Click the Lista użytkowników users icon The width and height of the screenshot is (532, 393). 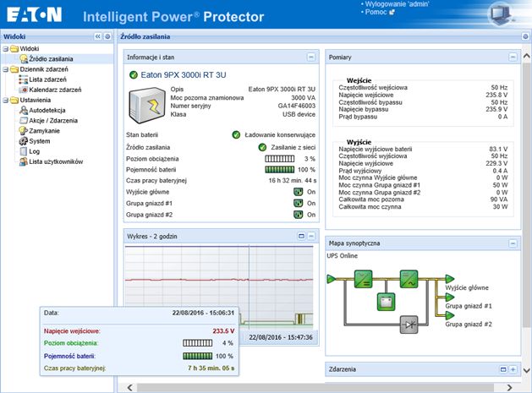click(x=24, y=161)
